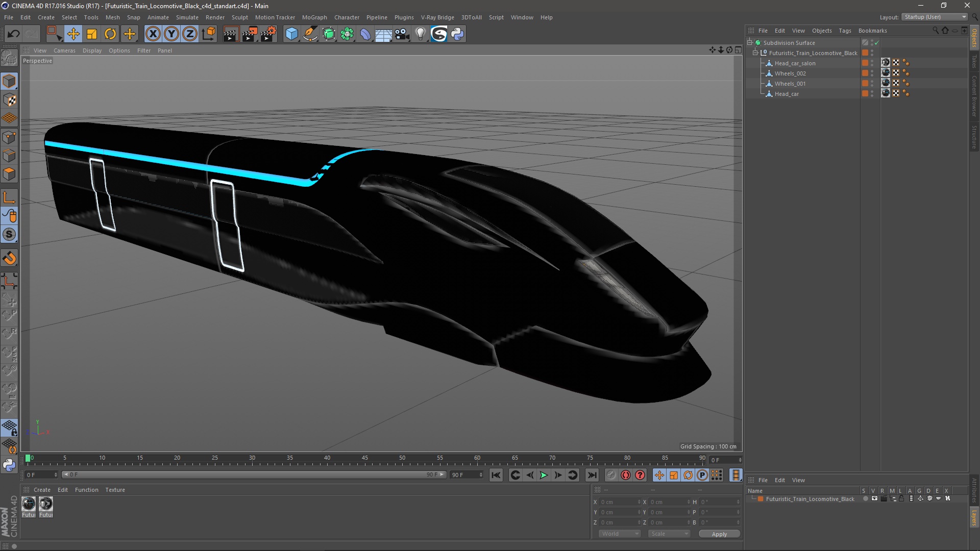Collapse Futuristic_Train_Locomotive_Black object node

pyautogui.click(x=755, y=53)
